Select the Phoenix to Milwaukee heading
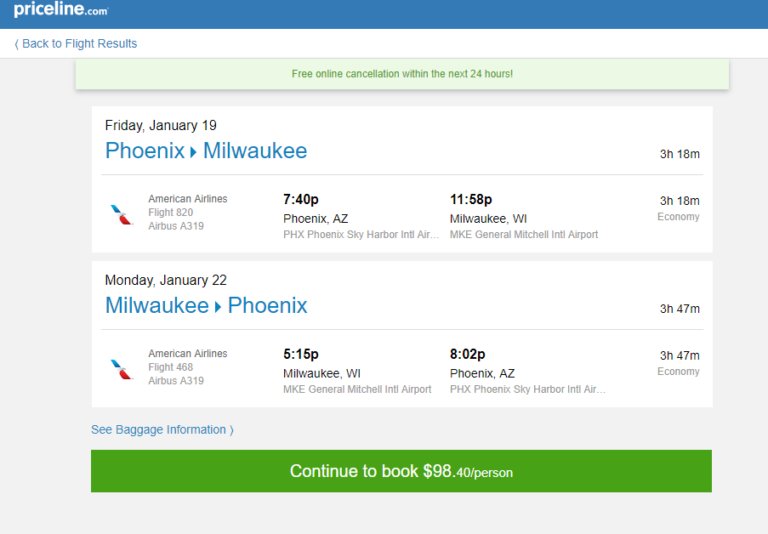The width and height of the screenshot is (768, 534). click(x=206, y=150)
